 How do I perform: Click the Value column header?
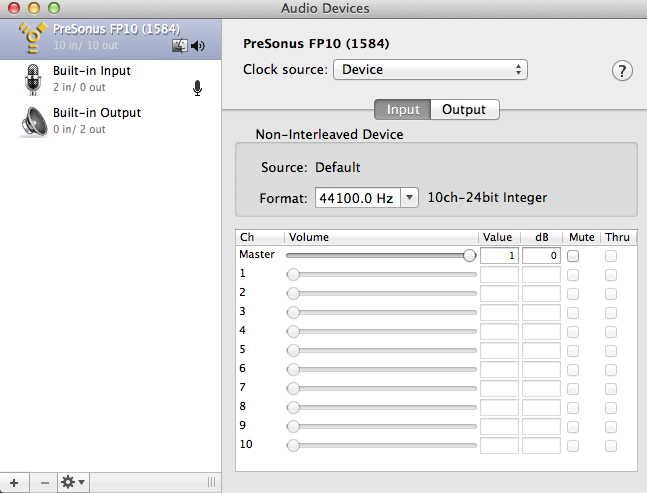click(x=499, y=237)
